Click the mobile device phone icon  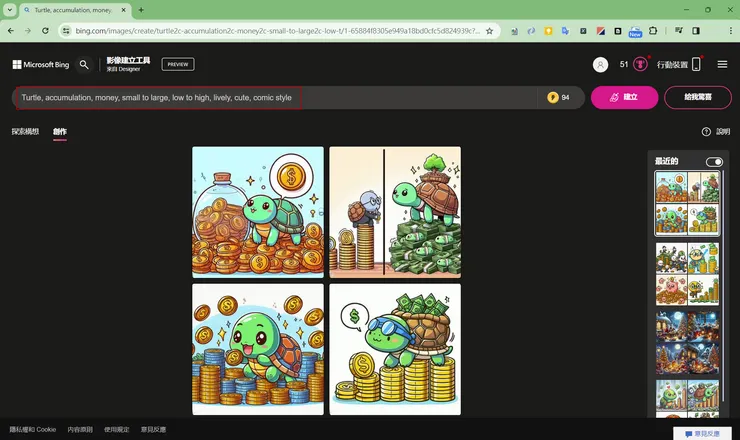(696, 64)
